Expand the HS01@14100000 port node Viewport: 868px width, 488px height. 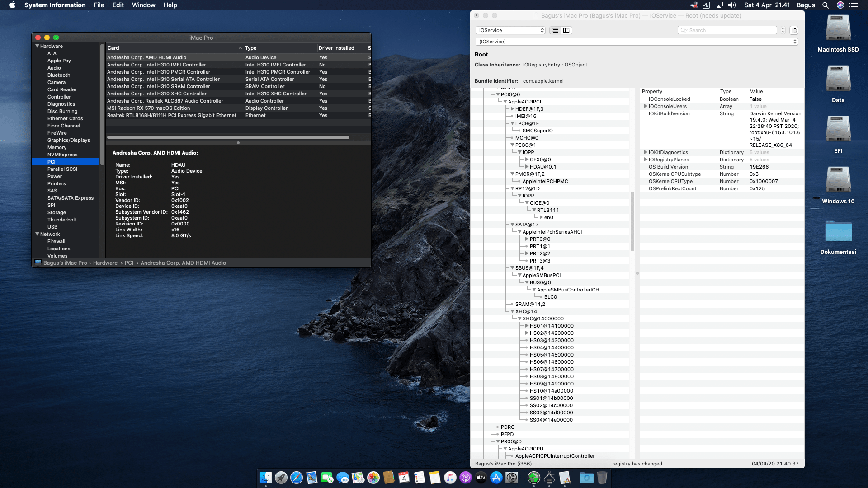[x=527, y=326]
